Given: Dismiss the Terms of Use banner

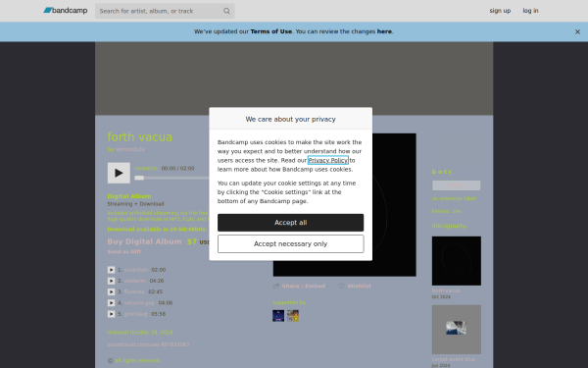Looking at the screenshot, I should (x=577, y=32).
